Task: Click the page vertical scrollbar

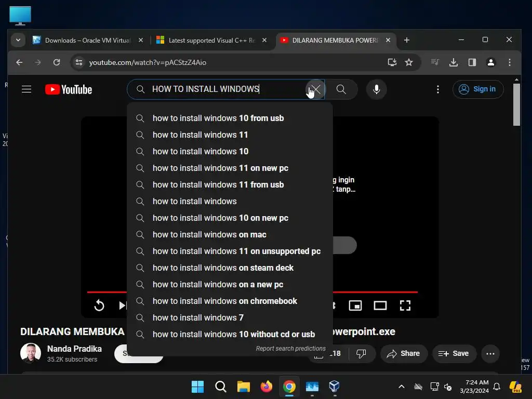Action: pos(516,105)
